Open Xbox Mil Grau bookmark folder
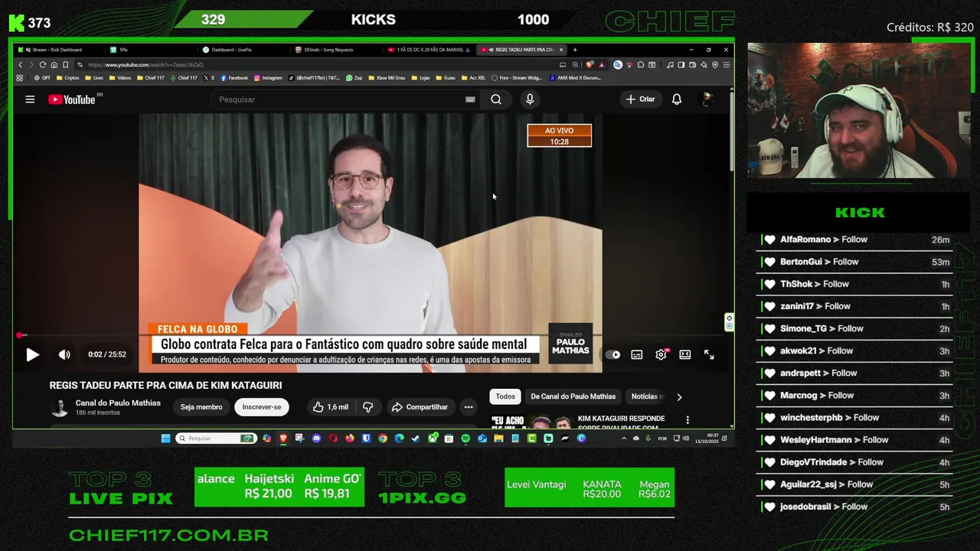 coord(387,77)
